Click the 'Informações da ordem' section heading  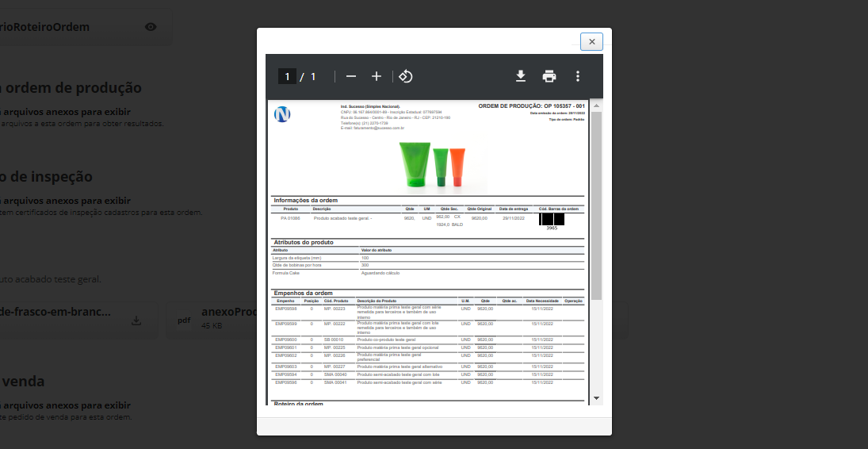point(305,200)
